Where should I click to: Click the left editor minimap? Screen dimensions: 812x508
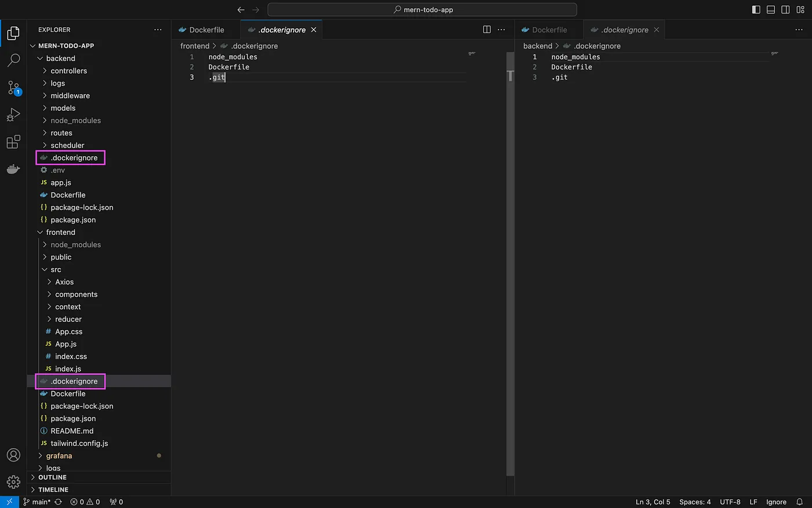tap(472, 53)
